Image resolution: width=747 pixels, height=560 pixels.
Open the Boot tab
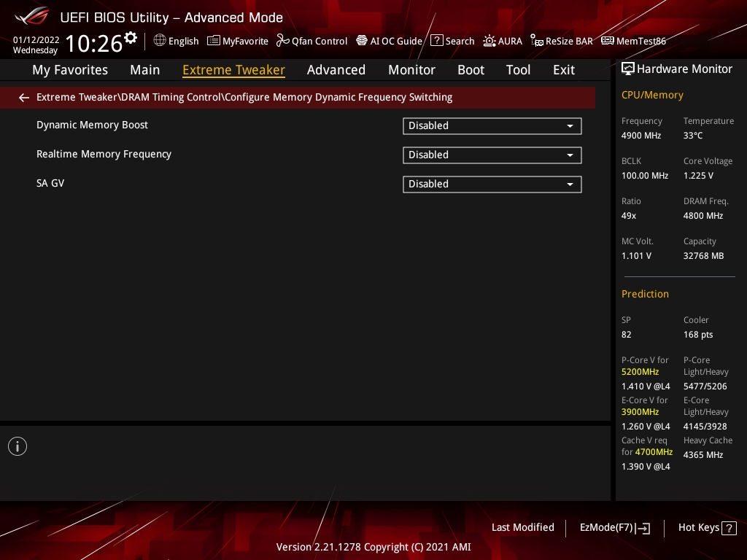click(x=471, y=70)
